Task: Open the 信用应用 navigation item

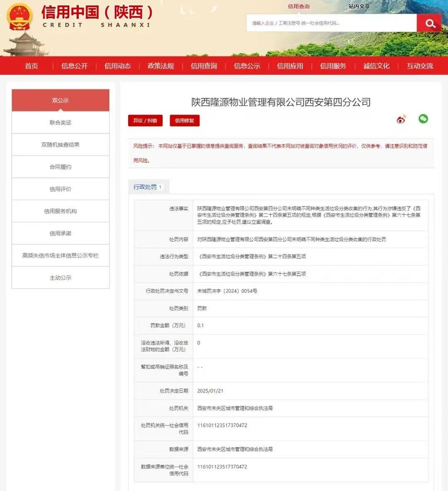Action: pos(290,66)
